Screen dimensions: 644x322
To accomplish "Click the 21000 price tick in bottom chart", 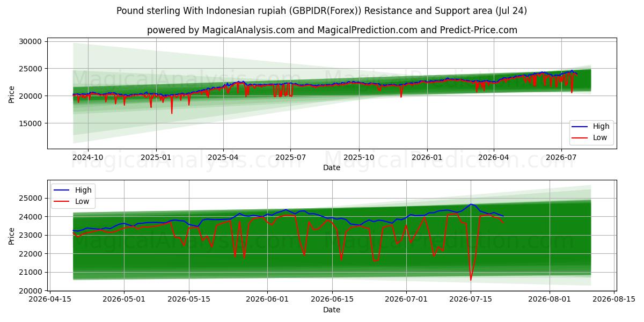I will point(30,273).
